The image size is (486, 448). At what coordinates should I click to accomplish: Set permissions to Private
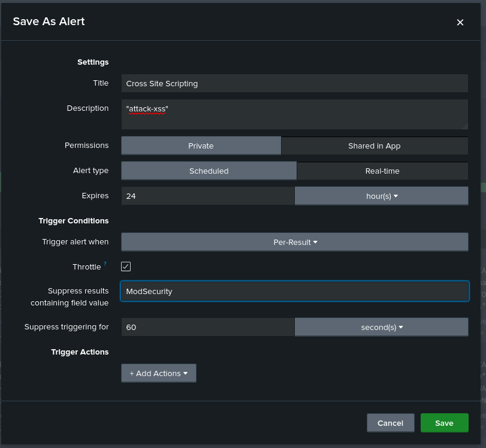click(x=201, y=146)
